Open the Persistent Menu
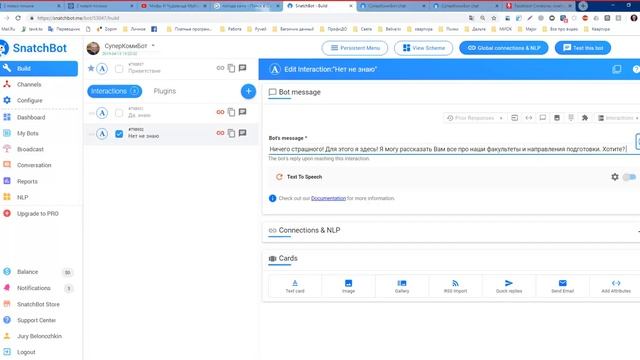Image resolution: width=640 pixels, height=360 pixels. pos(355,48)
